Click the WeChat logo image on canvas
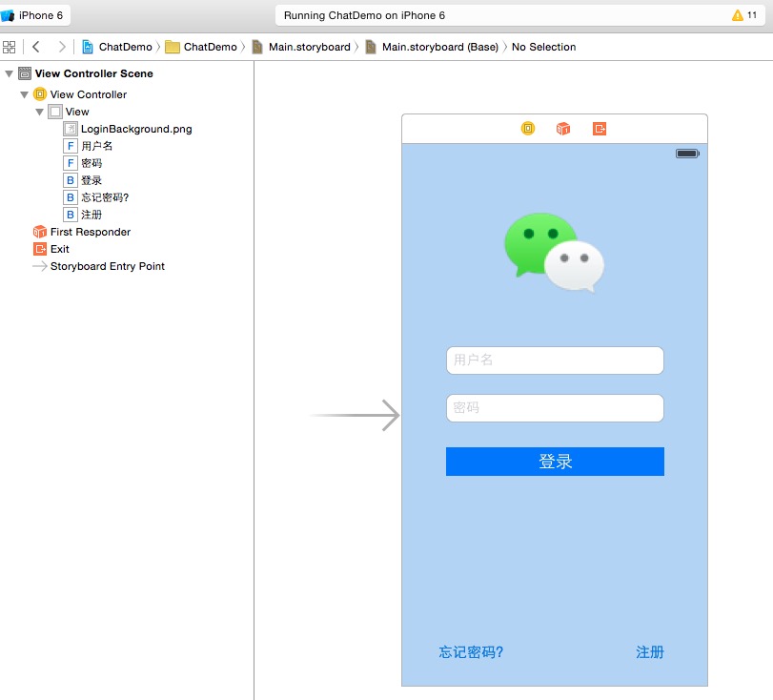The image size is (773, 700). coord(555,253)
